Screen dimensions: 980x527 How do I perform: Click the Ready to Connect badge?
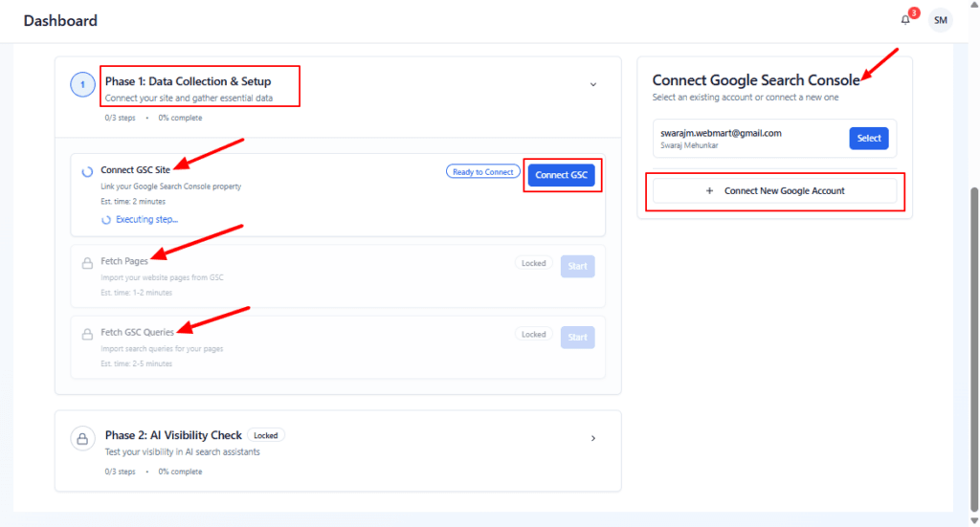(482, 171)
